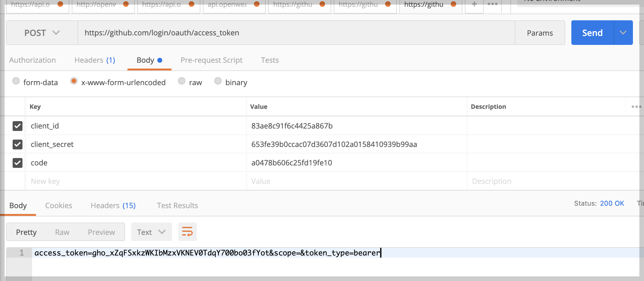644x281 pixels.
Task: Select the raw radio button
Action: coord(182,81)
